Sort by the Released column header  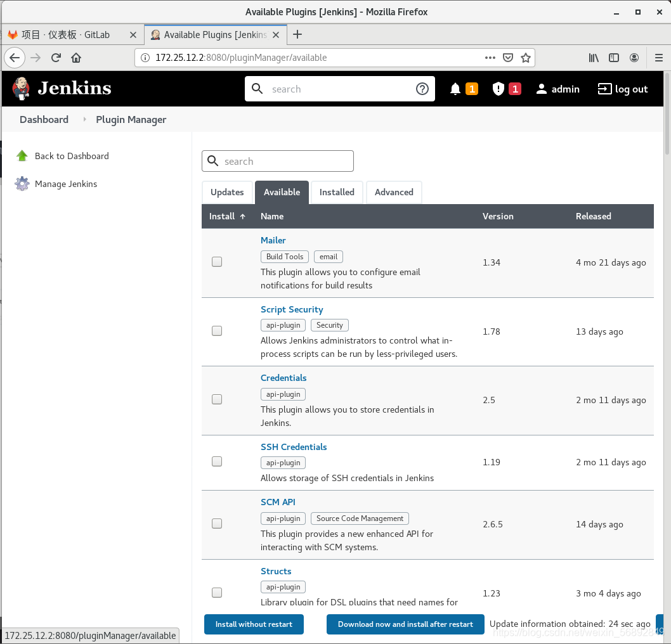point(593,216)
